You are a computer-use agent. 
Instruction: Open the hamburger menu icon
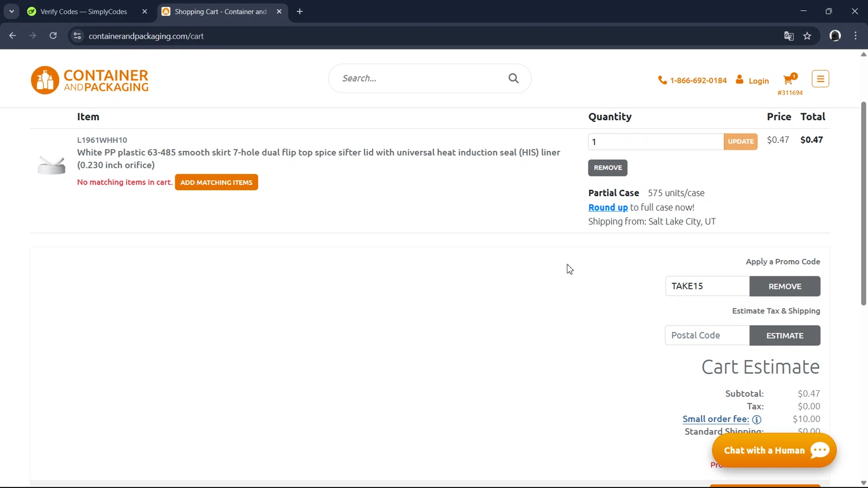[820, 79]
